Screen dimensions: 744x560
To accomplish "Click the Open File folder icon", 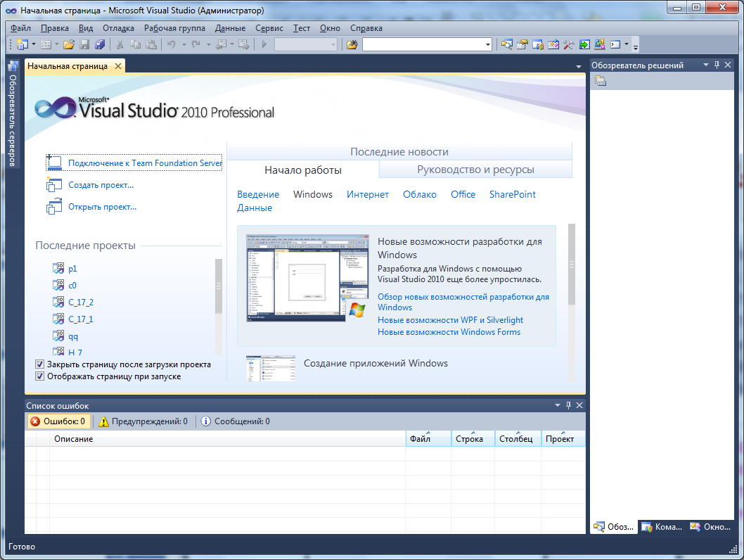I will 69,44.
